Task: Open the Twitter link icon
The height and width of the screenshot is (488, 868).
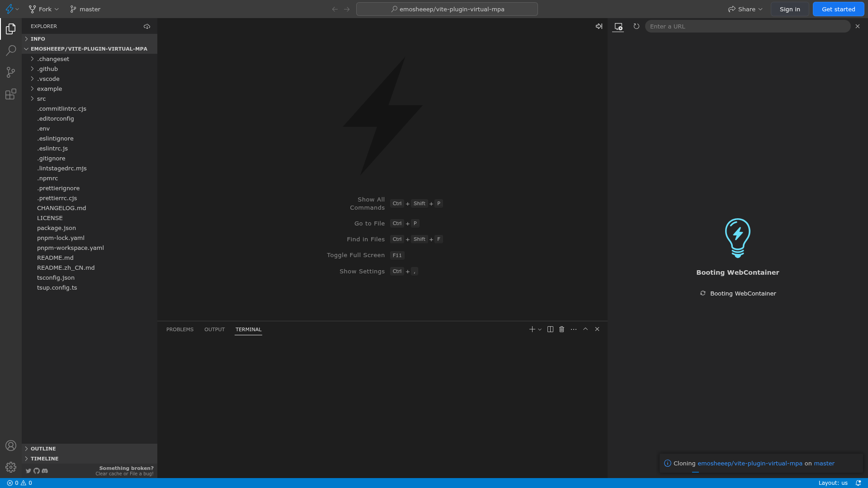Action: 28,471
